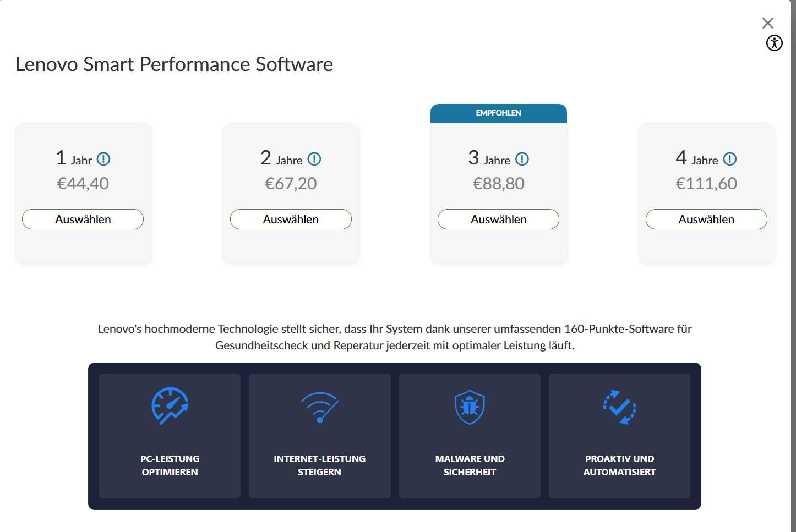Click the info icon beside 1 Jahr

pos(103,160)
